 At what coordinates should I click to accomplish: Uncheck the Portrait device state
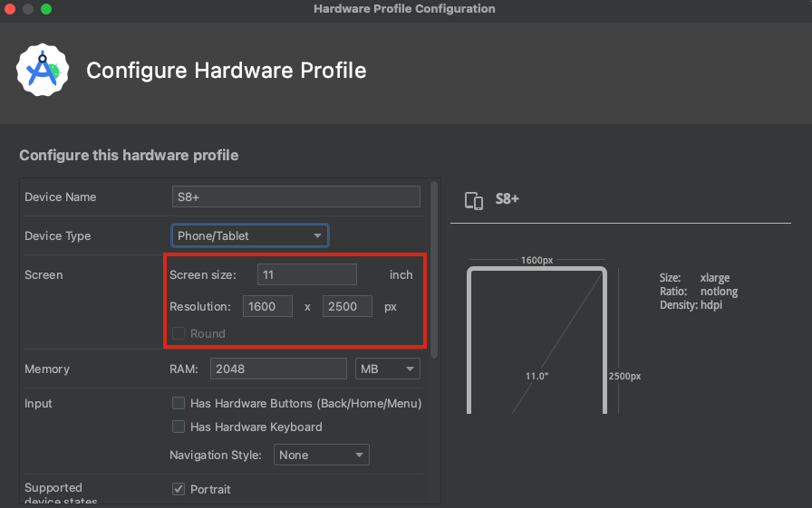pyautogui.click(x=179, y=489)
